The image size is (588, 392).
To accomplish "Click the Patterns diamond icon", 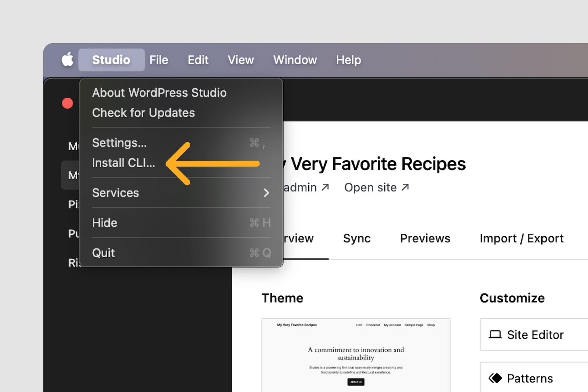I will [496, 378].
